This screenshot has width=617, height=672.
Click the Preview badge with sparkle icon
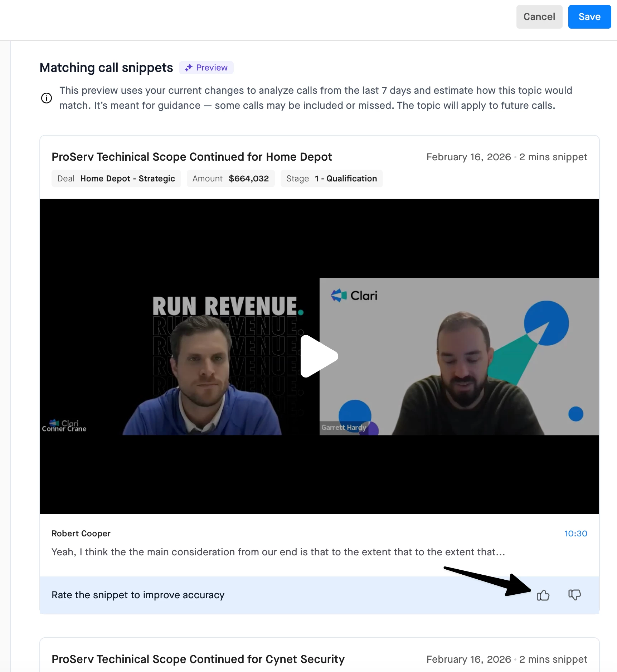pyautogui.click(x=206, y=68)
